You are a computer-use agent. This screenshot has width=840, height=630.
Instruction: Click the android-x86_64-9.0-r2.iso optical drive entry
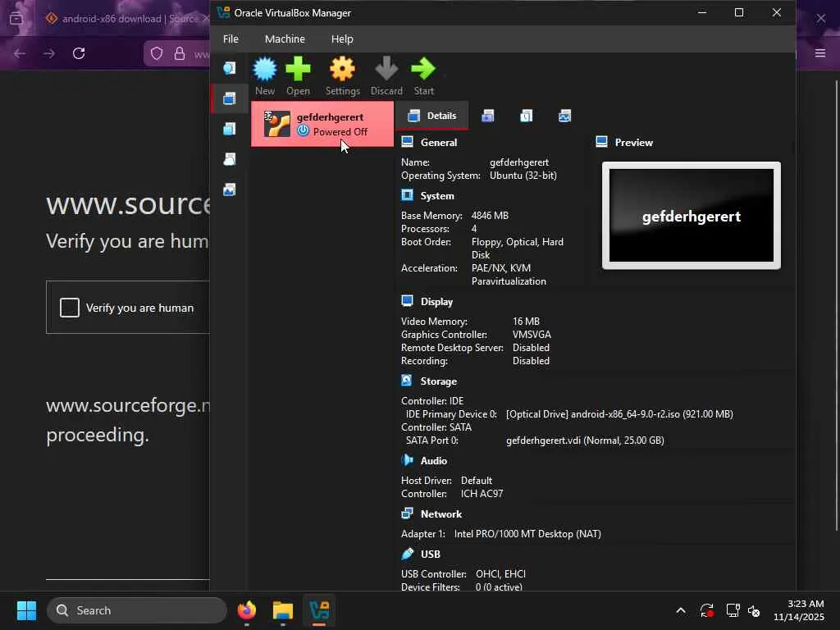tap(619, 414)
